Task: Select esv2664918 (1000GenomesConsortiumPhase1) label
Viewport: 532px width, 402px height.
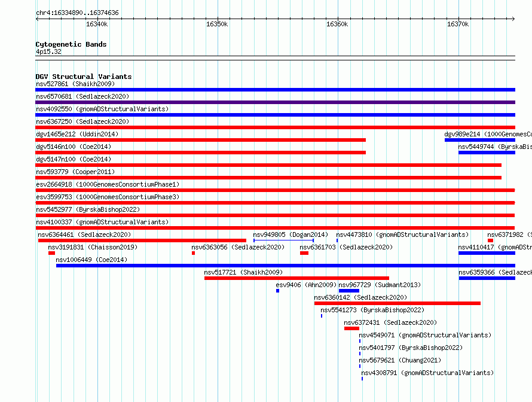Action: pyautogui.click(x=108, y=184)
